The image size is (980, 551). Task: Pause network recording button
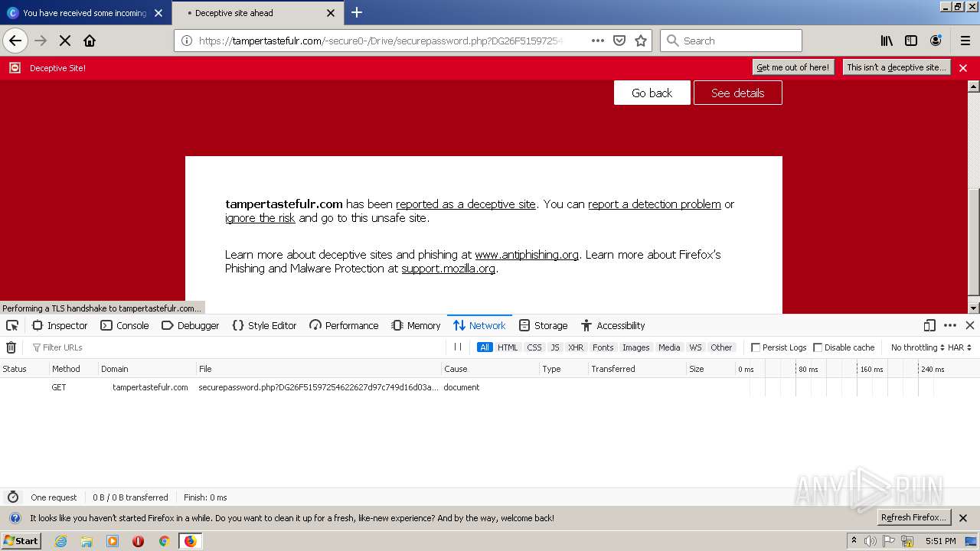pos(458,347)
